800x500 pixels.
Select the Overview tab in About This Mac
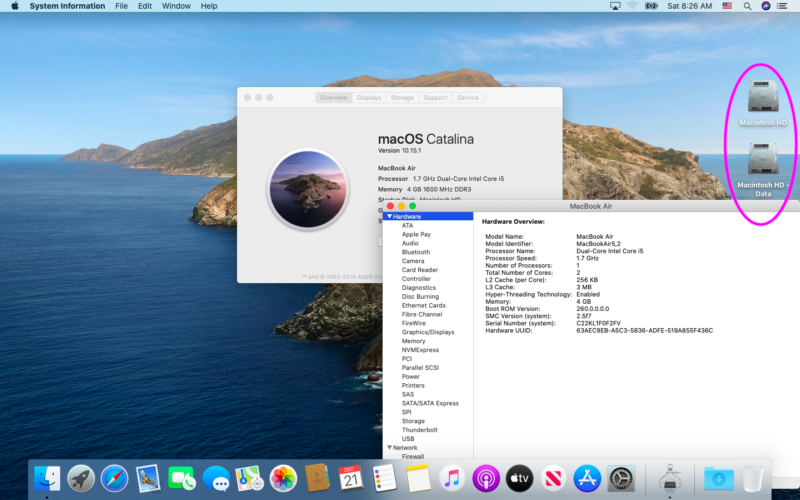[x=334, y=97]
